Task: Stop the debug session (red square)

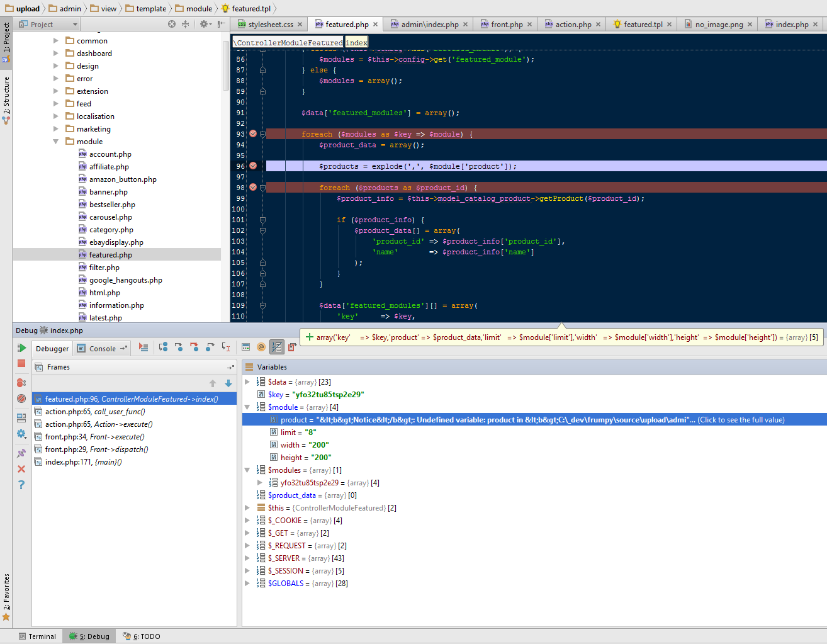Action: pyautogui.click(x=21, y=364)
